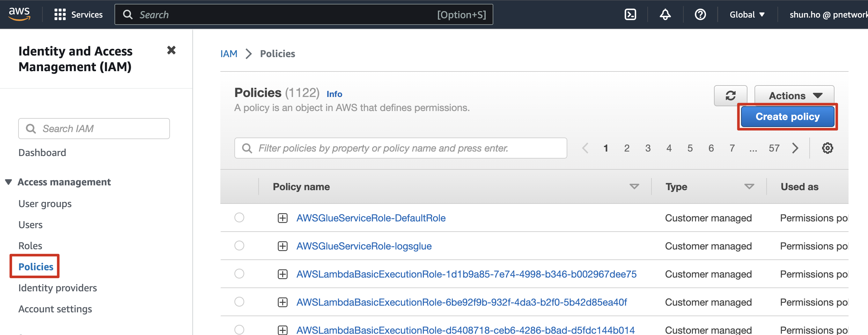Launch the CloudShell terminal icon
868x335 pixels.
click(630, 14)
